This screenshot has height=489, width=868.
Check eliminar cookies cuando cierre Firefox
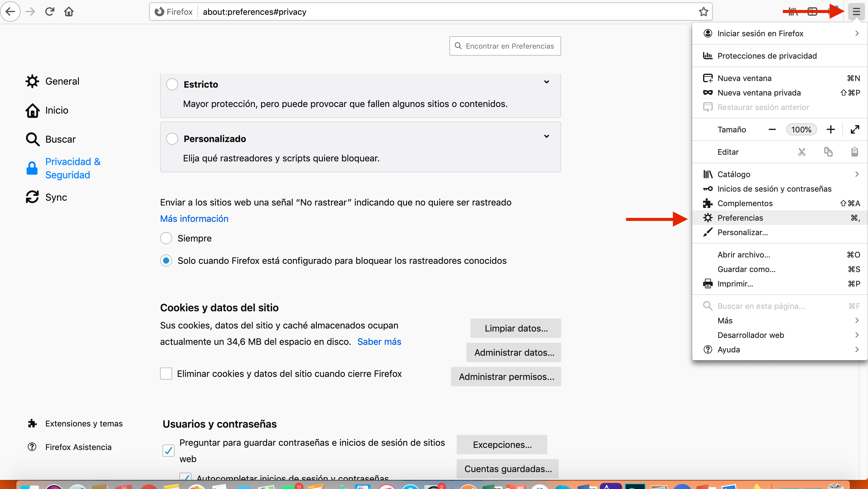click(x=166, y=374)
